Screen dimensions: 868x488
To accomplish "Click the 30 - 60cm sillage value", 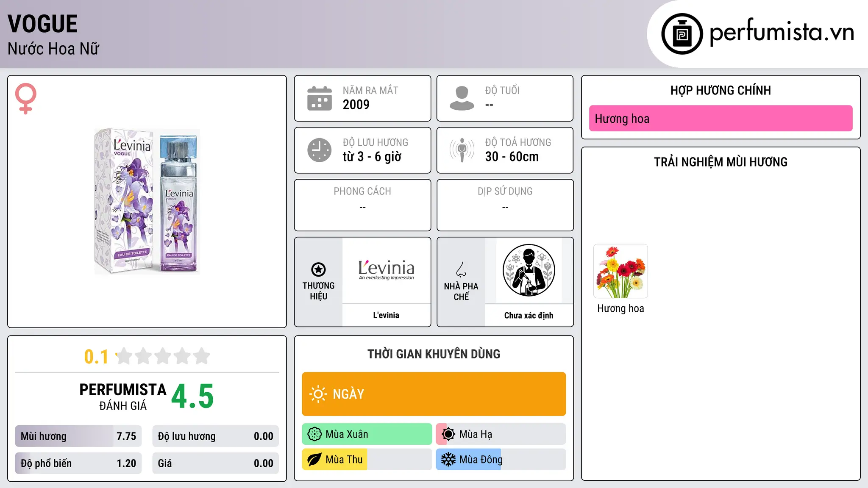I will coord(512,157).
